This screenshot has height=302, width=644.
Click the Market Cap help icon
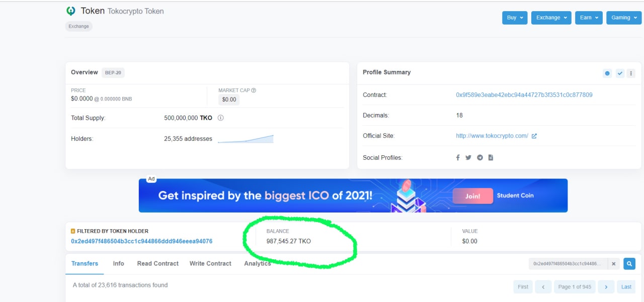[254, 90]
